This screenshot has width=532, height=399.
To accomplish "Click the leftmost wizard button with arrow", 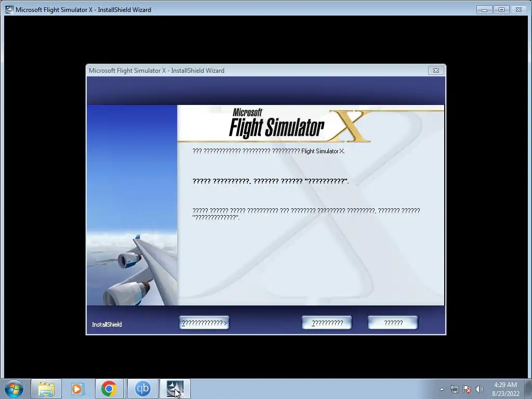I will click(x=204, y=323).
